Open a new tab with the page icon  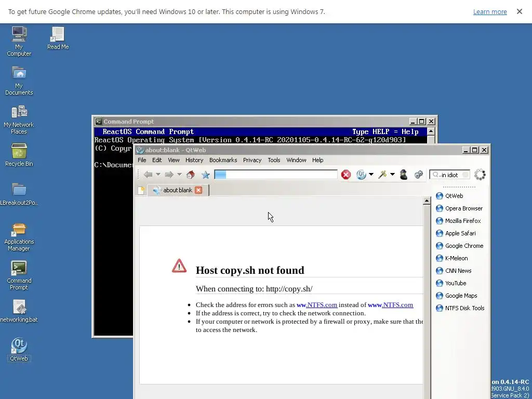pyautogui.click(x=141, y=190)
